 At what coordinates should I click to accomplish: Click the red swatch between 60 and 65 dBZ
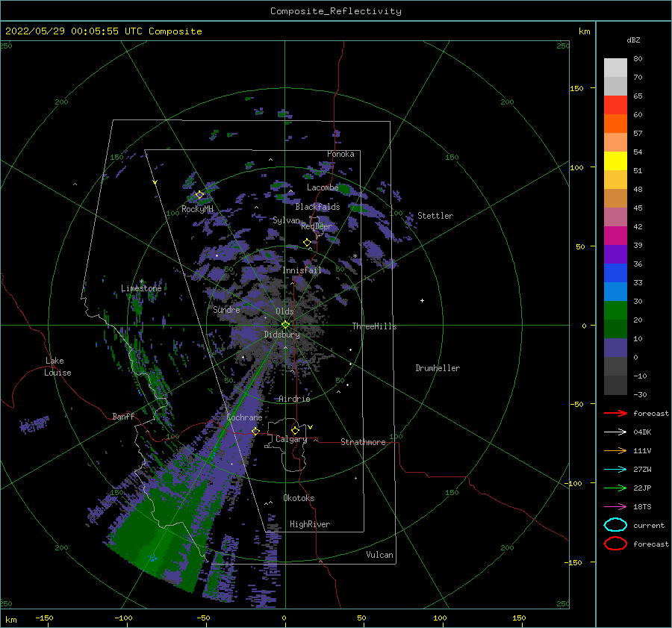point(615,105)
